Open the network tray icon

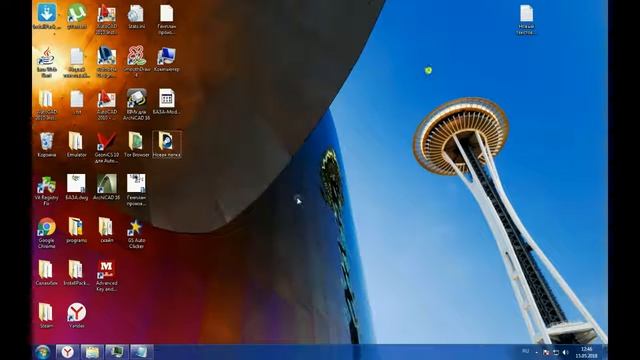[556, 352]
